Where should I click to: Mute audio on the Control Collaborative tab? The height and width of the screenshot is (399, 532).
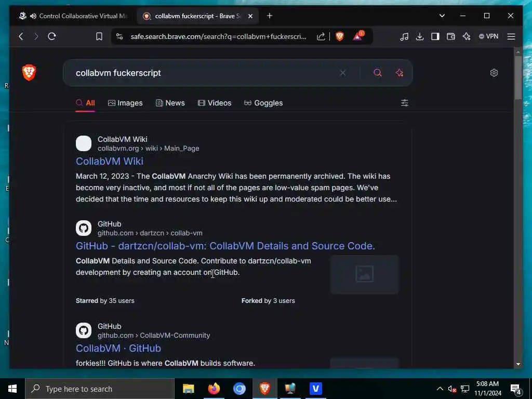(33, 16)
